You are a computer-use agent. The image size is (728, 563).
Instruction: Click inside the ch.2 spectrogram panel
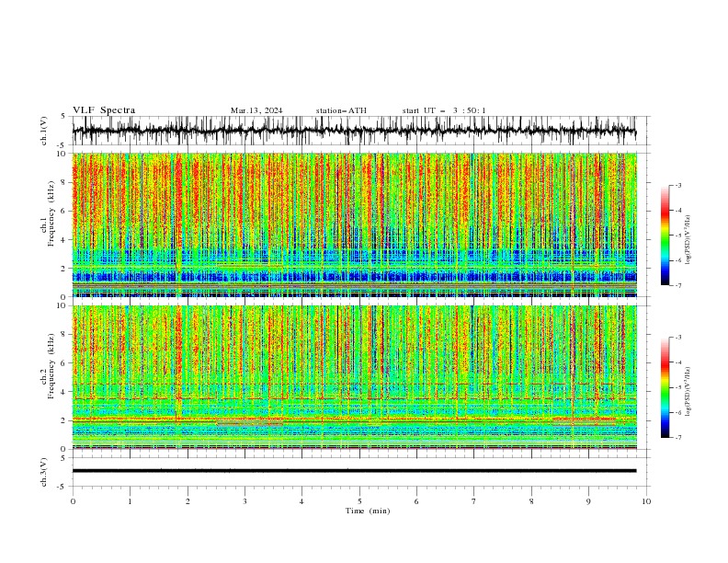[x=354, y=377]
